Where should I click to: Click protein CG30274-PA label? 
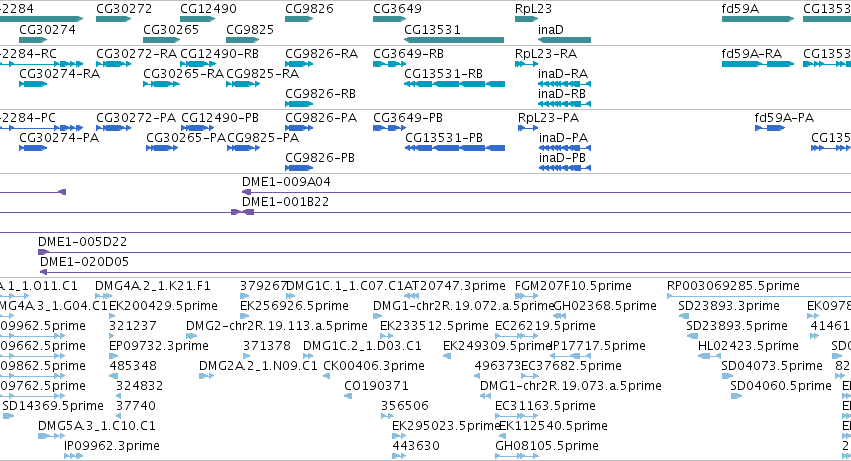click(59, 138)
